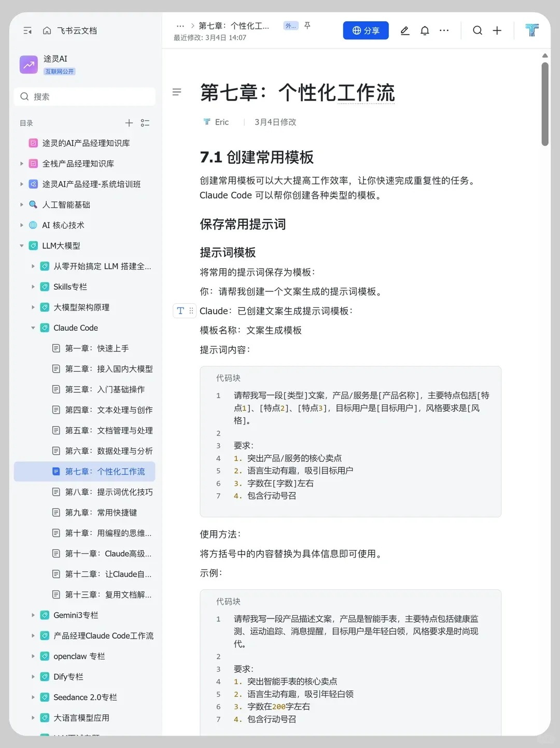Click the Eric author link
The height and width of the screenshot is (748, 560).
pyautogui.click(x=222, y=122)
